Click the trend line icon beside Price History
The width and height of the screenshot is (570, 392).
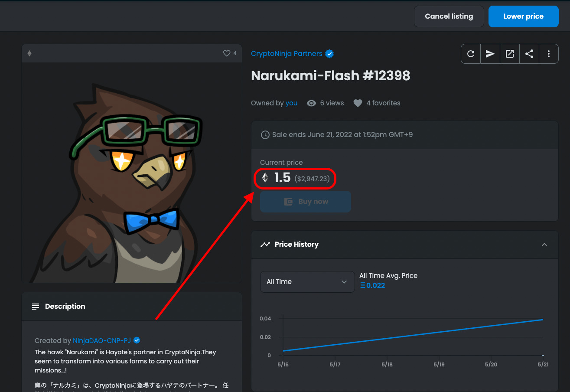click(x=265, y=245)
